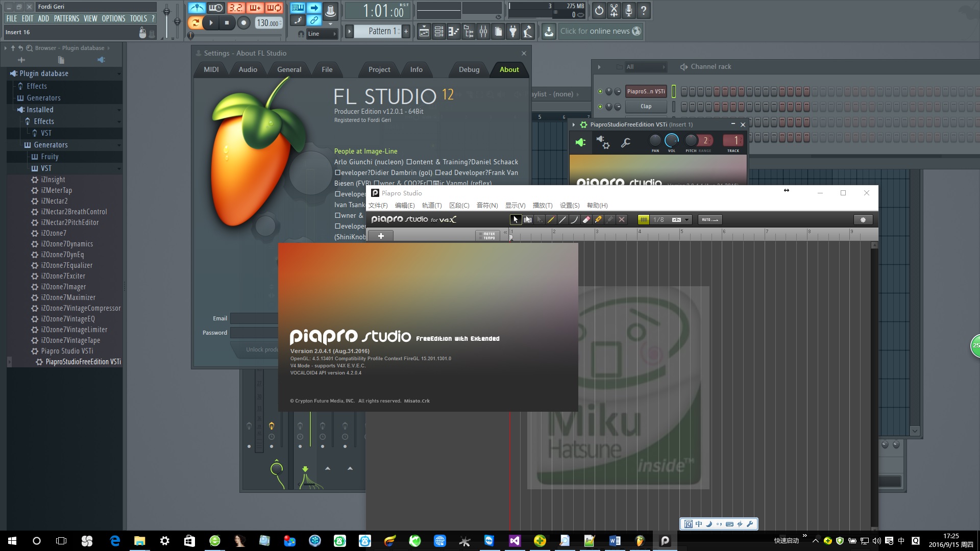Open the mixer view icon

coord(483,32)
